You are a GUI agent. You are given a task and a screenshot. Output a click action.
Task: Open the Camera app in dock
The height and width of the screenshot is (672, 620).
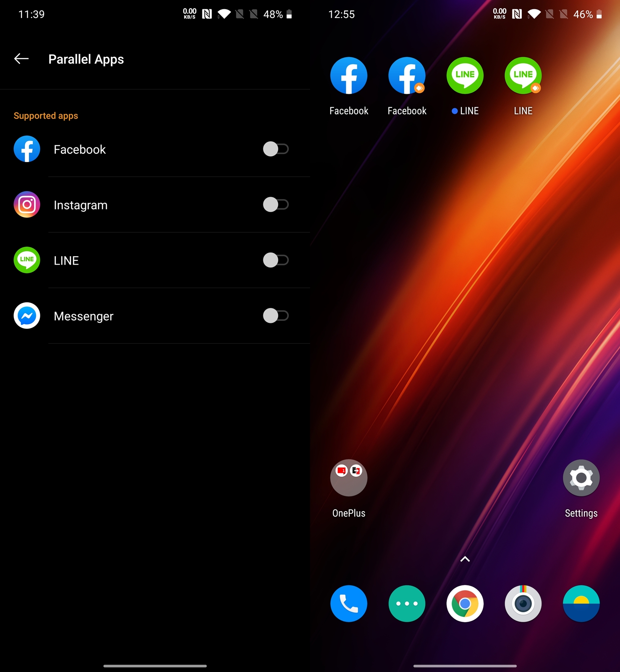(x=523, y=604)
